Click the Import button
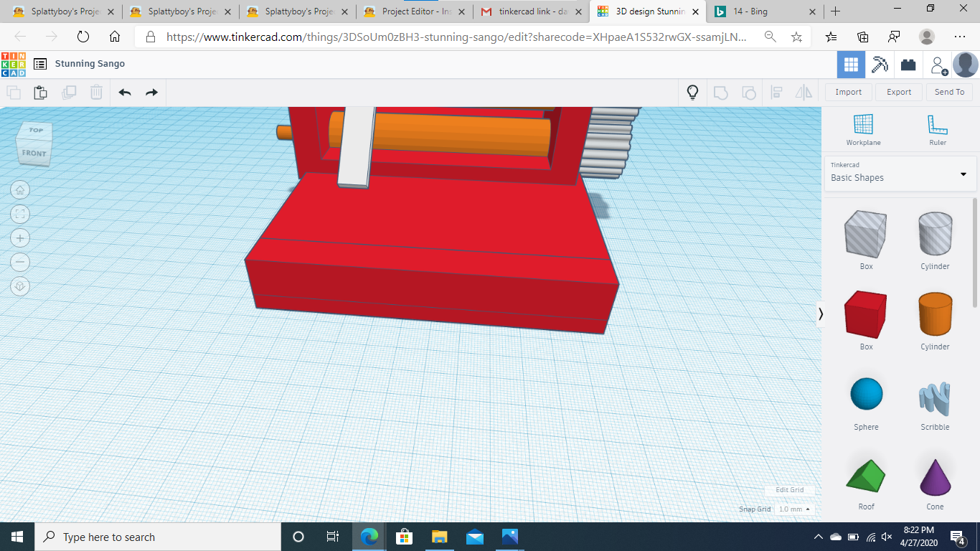The width and height of the screenshot is (980, 551). point(849,92)
